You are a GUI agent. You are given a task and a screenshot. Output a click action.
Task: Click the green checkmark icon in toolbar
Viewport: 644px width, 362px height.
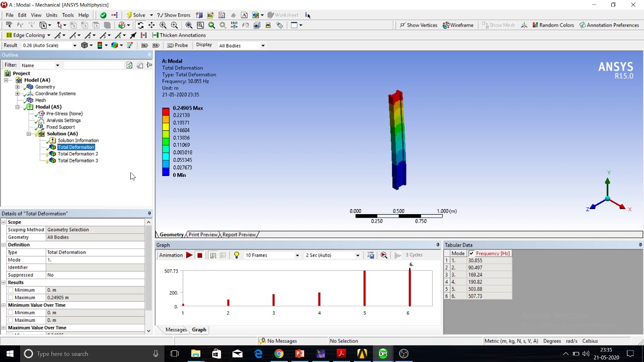point(103,15)
